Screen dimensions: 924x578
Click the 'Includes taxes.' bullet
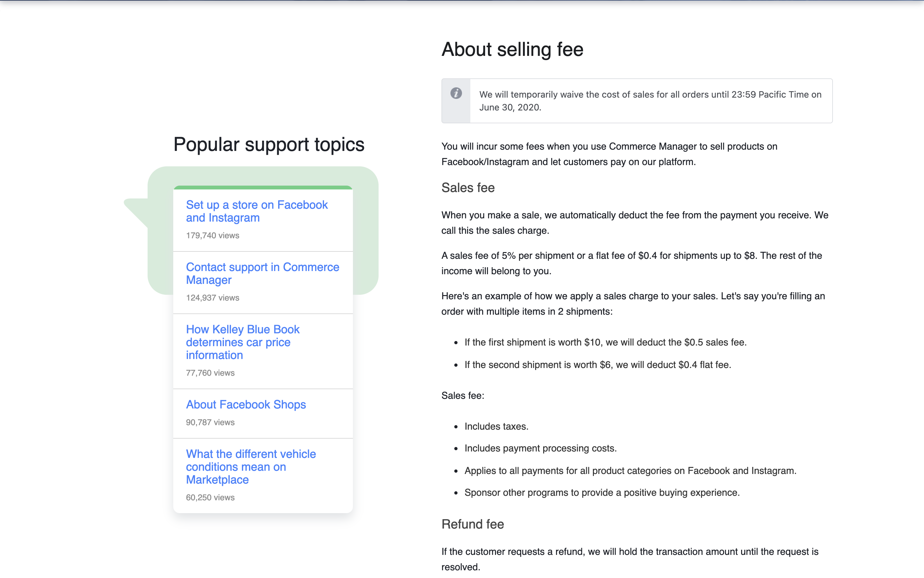coord(496,426)
